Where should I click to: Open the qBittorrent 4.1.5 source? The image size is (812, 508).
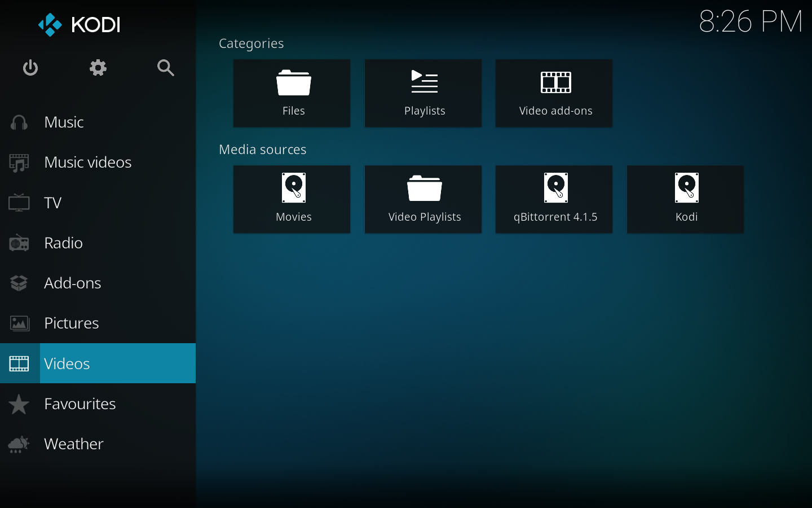click(554, 199)
